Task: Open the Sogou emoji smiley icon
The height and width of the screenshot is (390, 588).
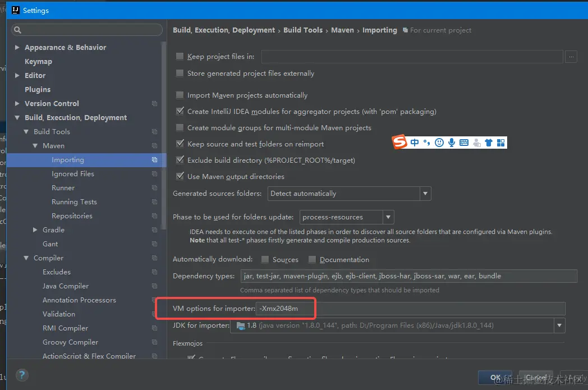Action: (439, 143)
